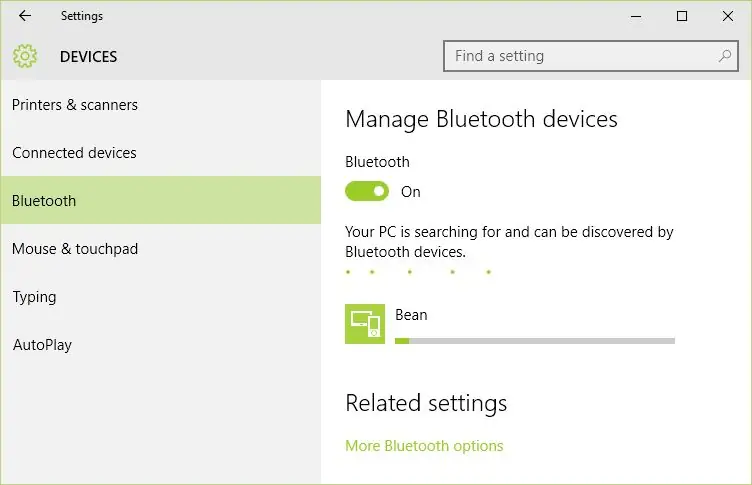This screenshot has width=752, height=485.
Task: Click the Bean device icon
Action: (364, 324)
